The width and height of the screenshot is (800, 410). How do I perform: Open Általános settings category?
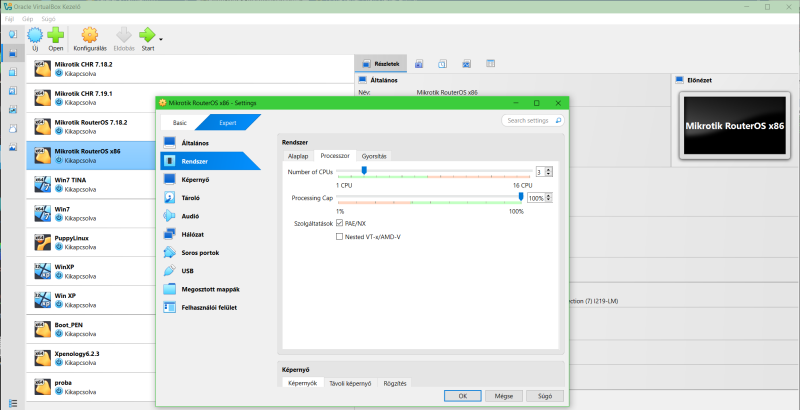pos(210,143)
